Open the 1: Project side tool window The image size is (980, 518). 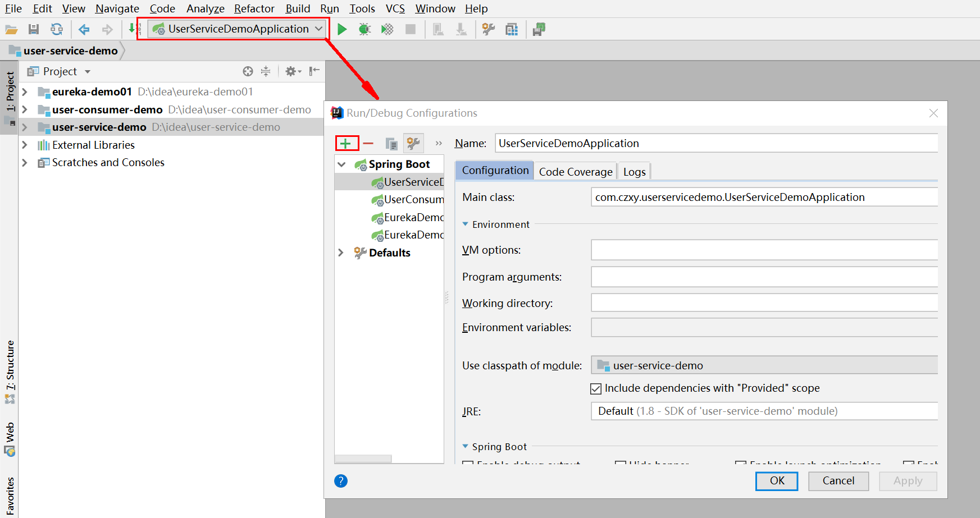[10, 97]
